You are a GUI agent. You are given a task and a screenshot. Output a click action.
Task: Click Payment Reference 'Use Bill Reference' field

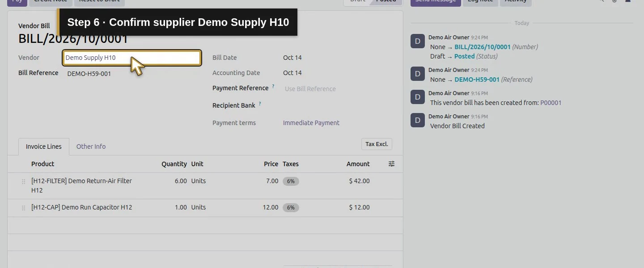[310, 89]
